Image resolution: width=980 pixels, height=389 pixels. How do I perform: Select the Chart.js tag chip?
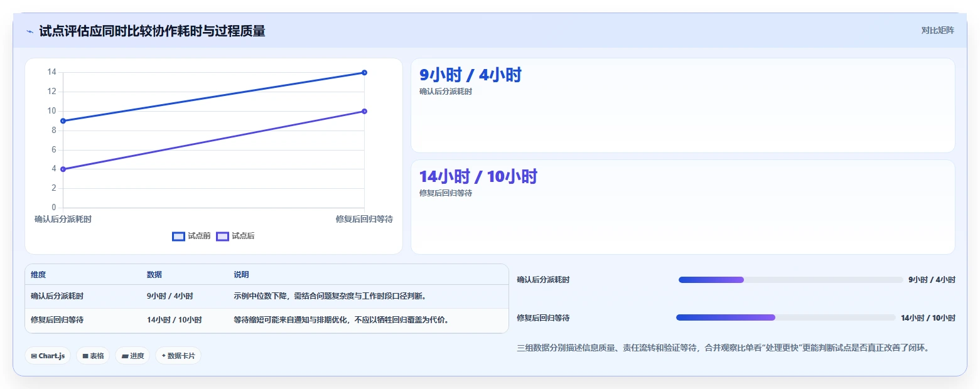48,356
